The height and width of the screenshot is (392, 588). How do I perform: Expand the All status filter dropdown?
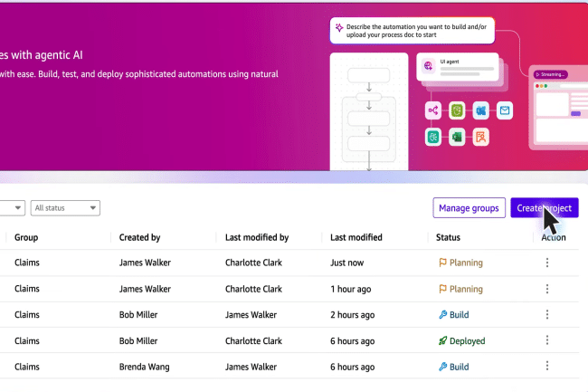click(65, 208)
